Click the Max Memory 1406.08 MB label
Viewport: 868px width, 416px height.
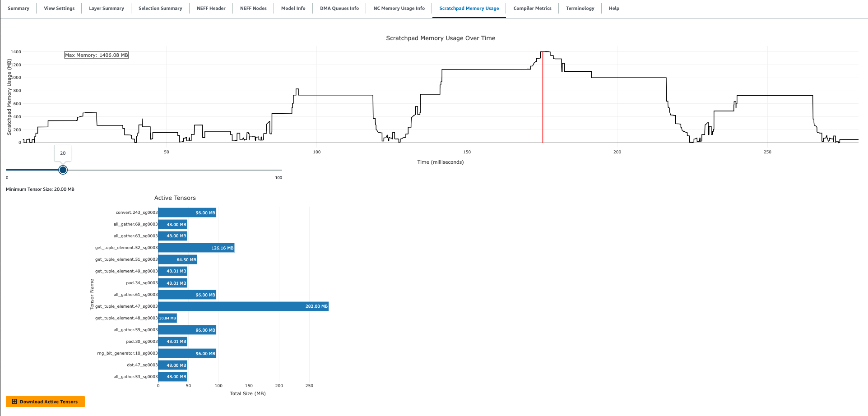(96, 55)
